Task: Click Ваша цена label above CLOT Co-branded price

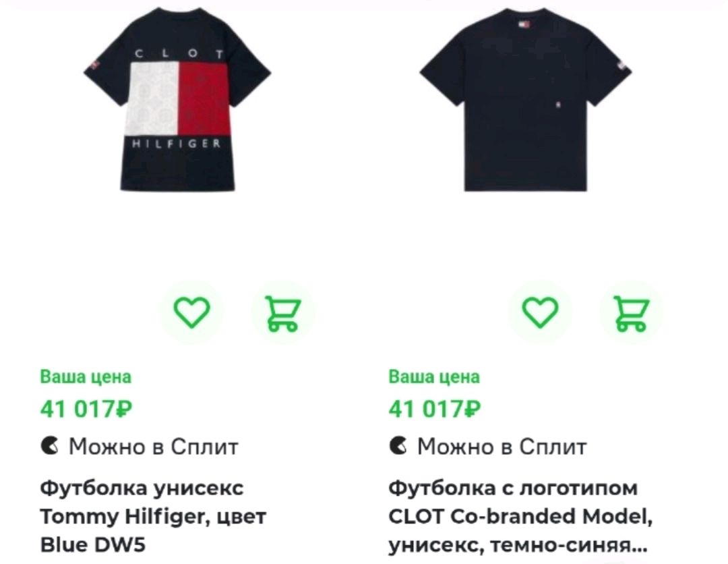Action: point(434,376)
